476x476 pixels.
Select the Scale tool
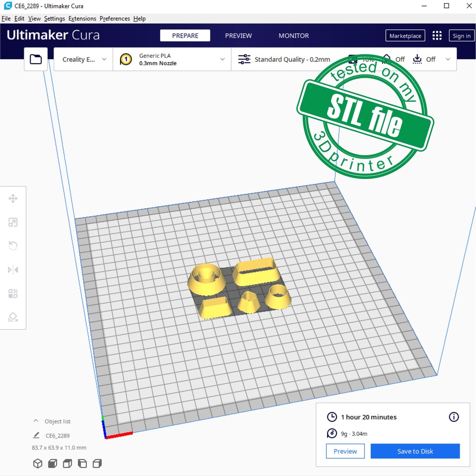click(13, 223)
